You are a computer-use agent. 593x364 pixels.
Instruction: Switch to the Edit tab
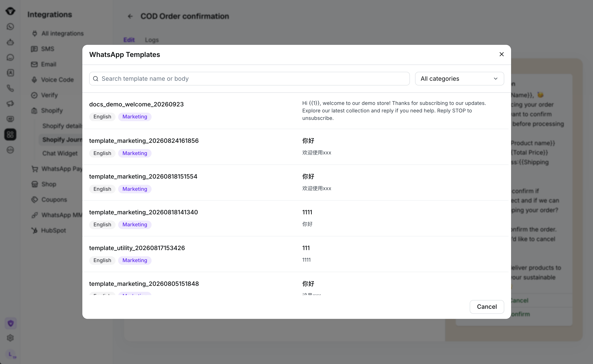[x=129, y=40]
